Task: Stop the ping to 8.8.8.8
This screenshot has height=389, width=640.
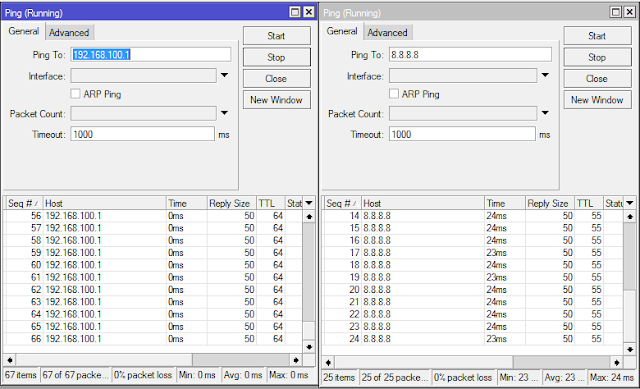Action: coord(597,57)
